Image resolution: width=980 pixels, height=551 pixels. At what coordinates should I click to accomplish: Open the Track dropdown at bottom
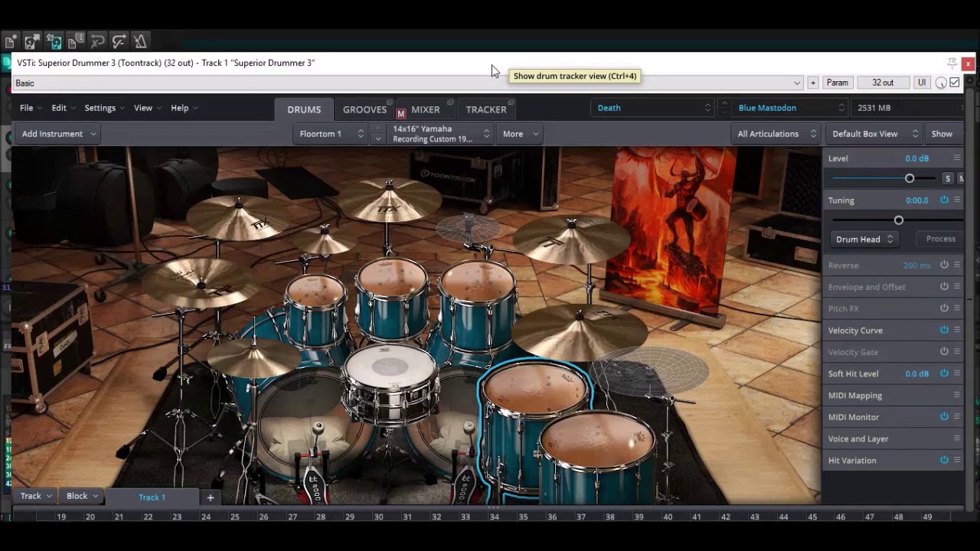tap(35, 496)
